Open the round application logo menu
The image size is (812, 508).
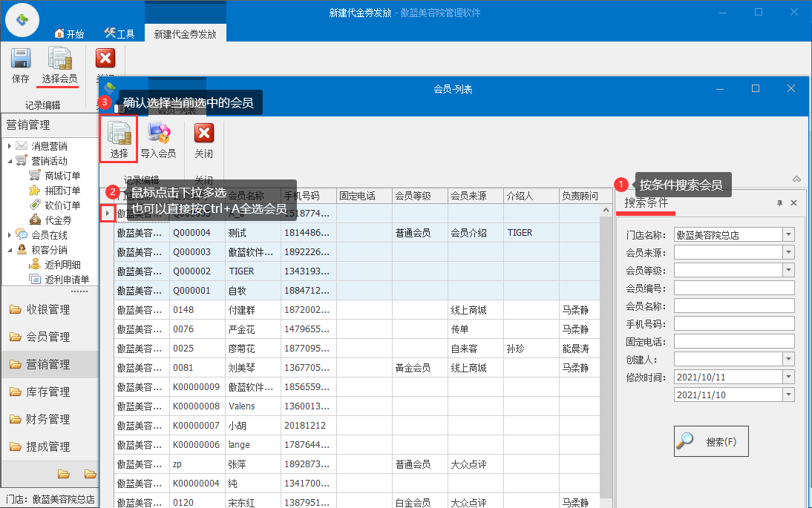(x=22, y=20)
